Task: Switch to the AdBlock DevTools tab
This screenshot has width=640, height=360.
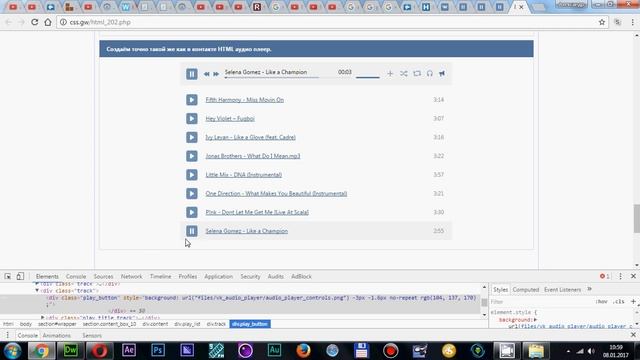Action: (x=301, y=276)
